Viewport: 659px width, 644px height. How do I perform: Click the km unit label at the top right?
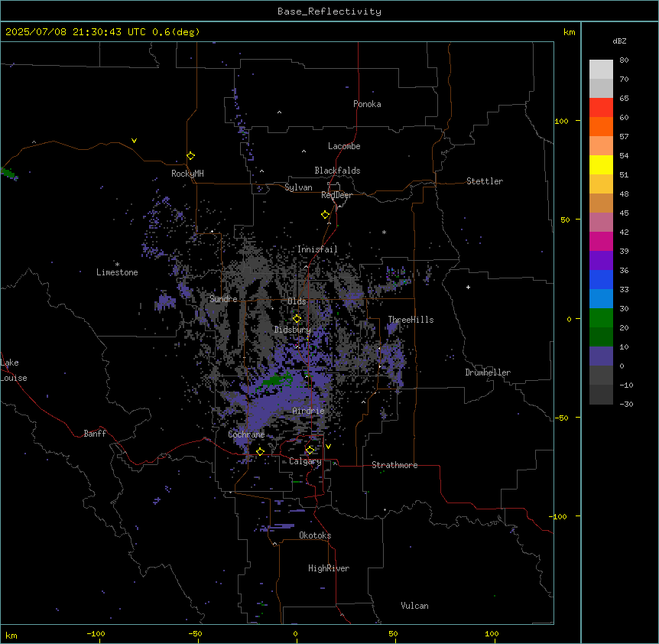pos(570,32)
